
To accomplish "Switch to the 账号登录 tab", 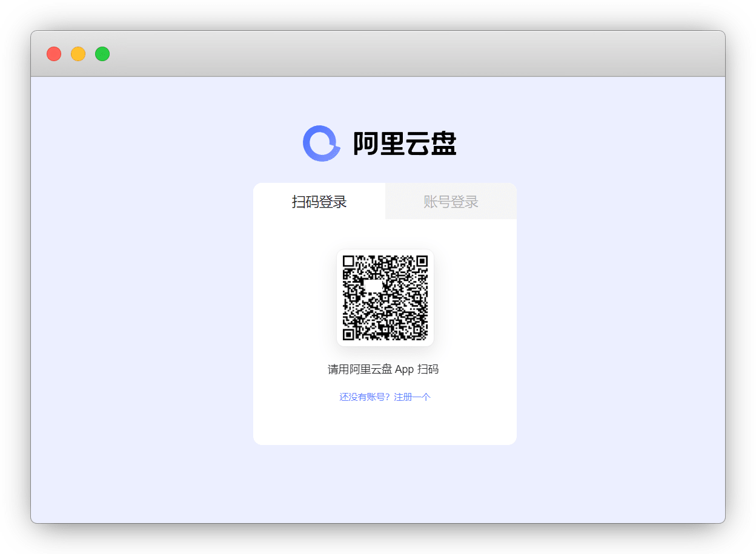I will tap(451, 202).
